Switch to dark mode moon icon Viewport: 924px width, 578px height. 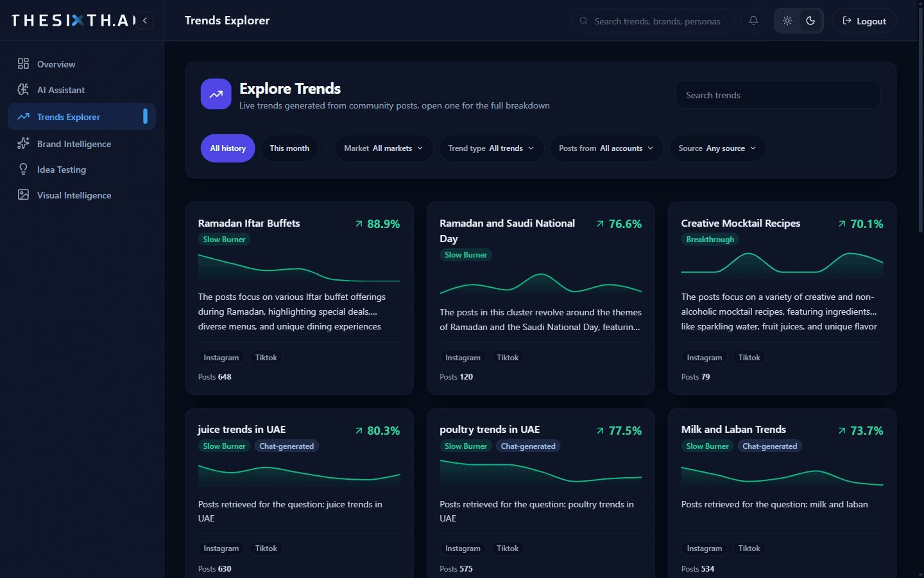tap(810, 21)
